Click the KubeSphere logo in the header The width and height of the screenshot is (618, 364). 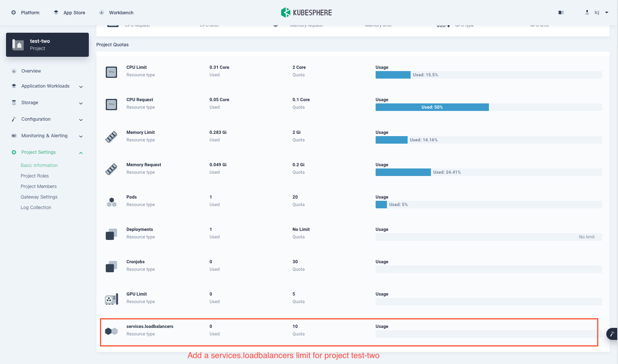[x=306, y=12]
